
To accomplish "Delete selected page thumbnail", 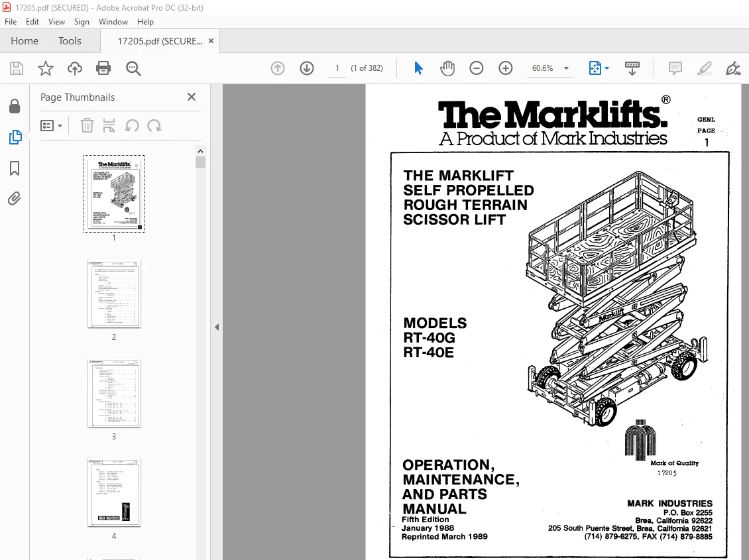I will click(86, 125).
